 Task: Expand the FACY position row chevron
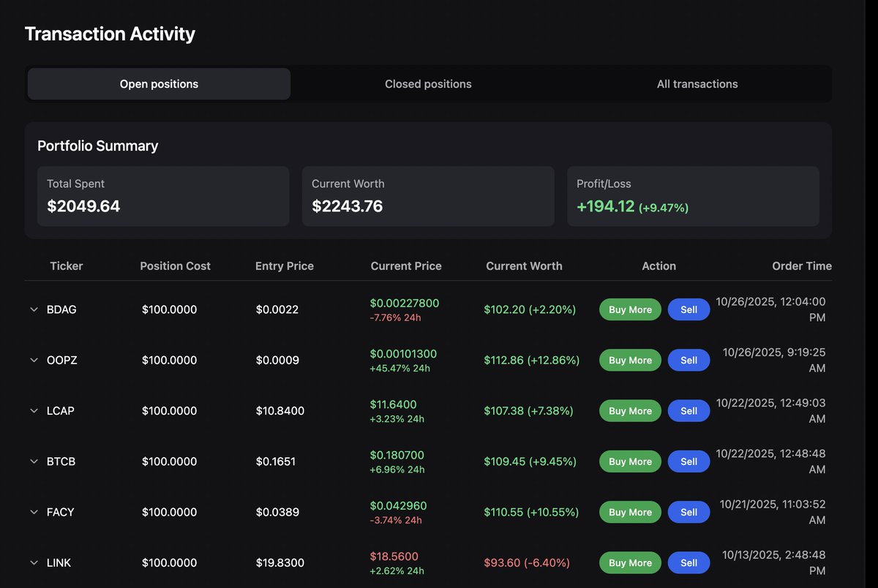(34, 512)
